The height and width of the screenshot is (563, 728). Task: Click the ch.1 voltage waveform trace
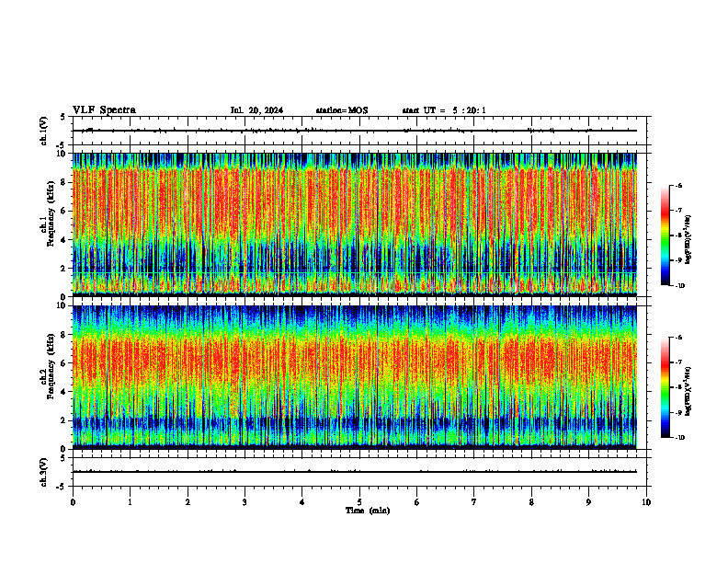pyautogui.click(x=354, y=131)
